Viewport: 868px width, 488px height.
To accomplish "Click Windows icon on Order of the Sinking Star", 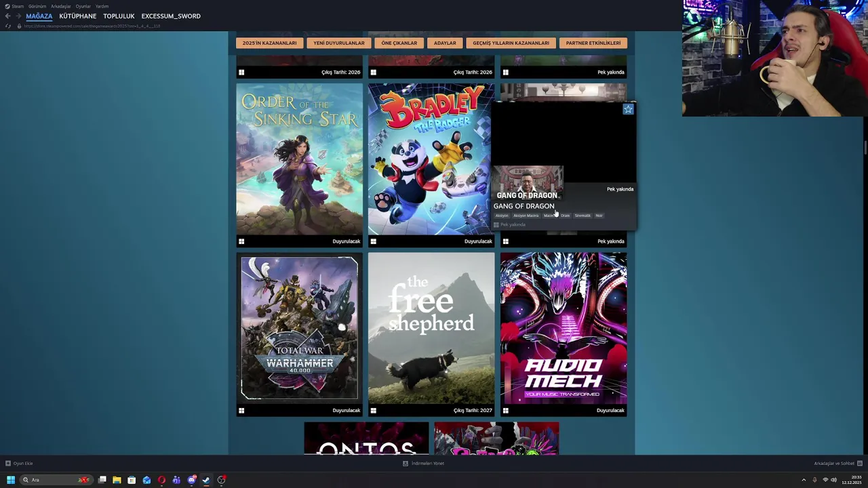I will click(x=241, y=241).
